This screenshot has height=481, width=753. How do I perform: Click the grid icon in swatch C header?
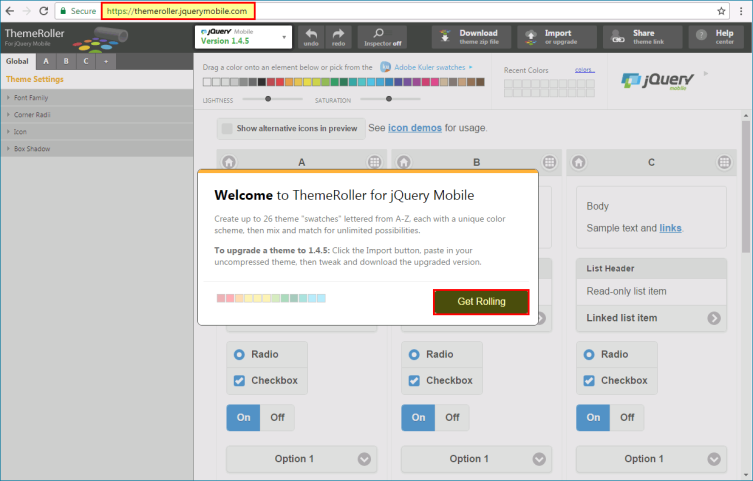point(724,162)
